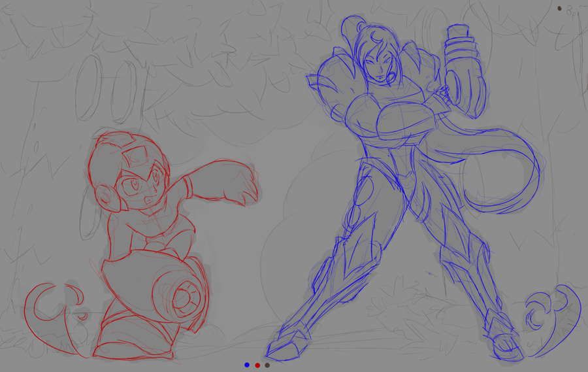This screenshot has width=588, height=372.
Task: Click the dark brush dot beside the "8p" label
Action: tap(559, 8)
